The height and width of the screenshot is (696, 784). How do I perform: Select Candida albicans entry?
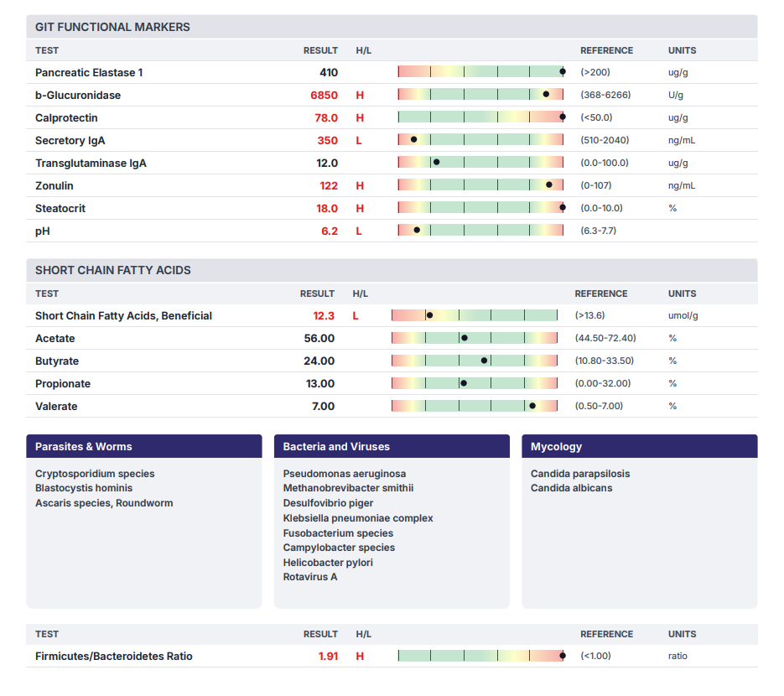pyautogui.click(x=572, y=488)
